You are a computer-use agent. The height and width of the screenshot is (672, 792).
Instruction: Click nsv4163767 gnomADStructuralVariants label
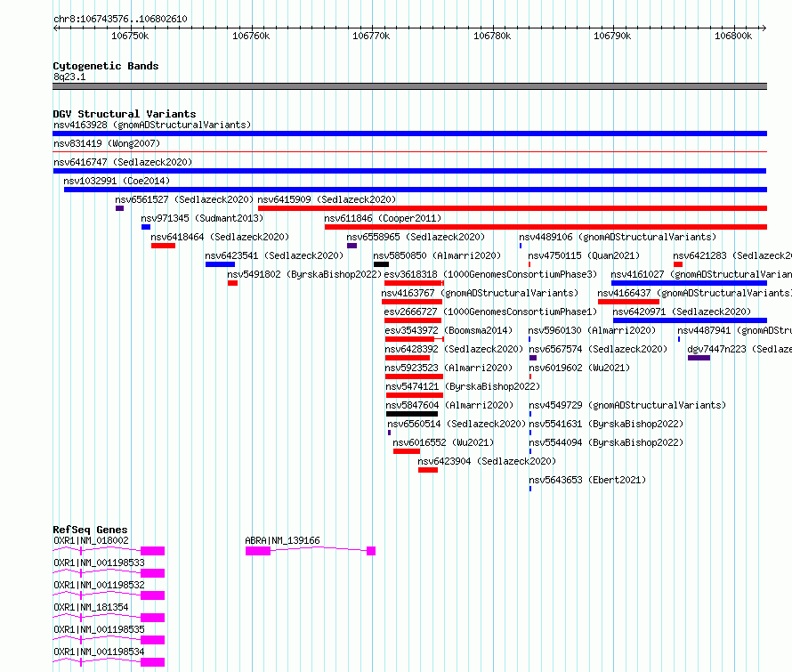[x=480, y=293]
